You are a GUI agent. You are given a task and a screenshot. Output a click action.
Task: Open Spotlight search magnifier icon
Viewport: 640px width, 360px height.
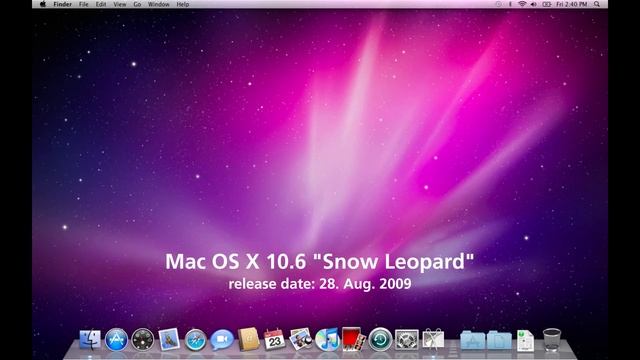click(x=597, y=4)
